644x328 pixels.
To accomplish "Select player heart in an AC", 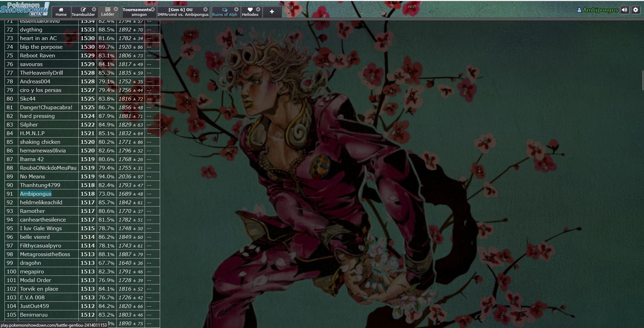I will (x=38, y=38).
